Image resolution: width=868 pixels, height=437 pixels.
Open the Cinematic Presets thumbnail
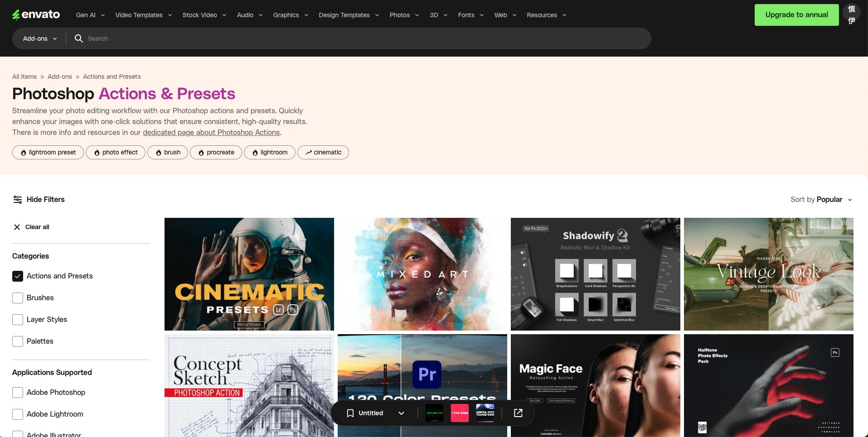click(x=249, y=274)
